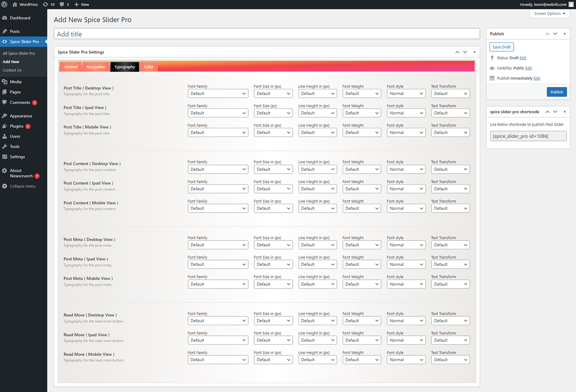
Task: Click the Plugins icon in sidebar
Action: (x=5, y=126)
